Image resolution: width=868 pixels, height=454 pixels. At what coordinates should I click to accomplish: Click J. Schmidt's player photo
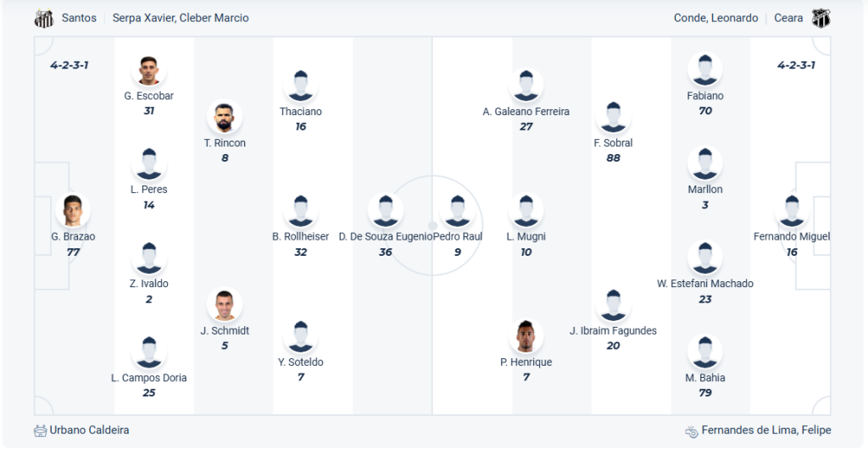[x=225, y=305]
